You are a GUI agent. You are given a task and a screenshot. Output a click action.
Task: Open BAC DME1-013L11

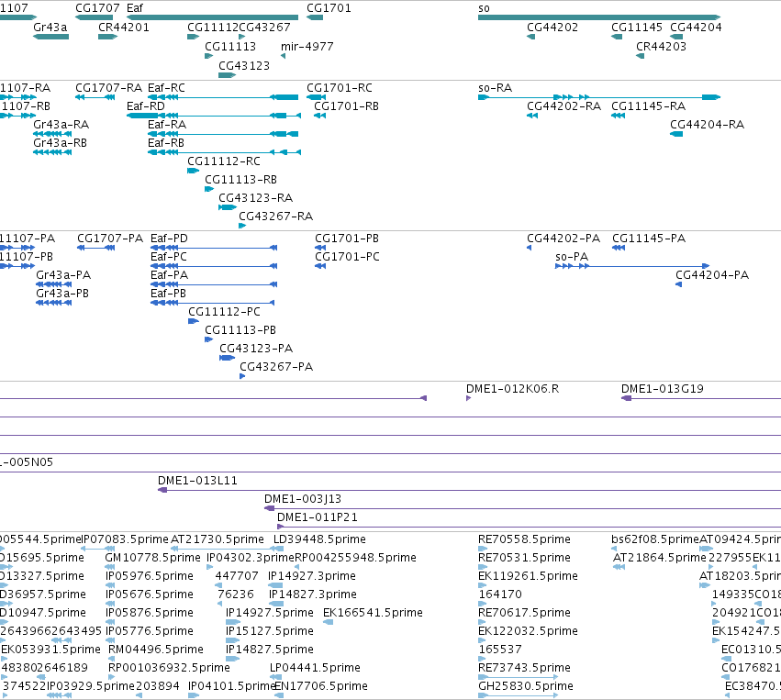[197, 481]
